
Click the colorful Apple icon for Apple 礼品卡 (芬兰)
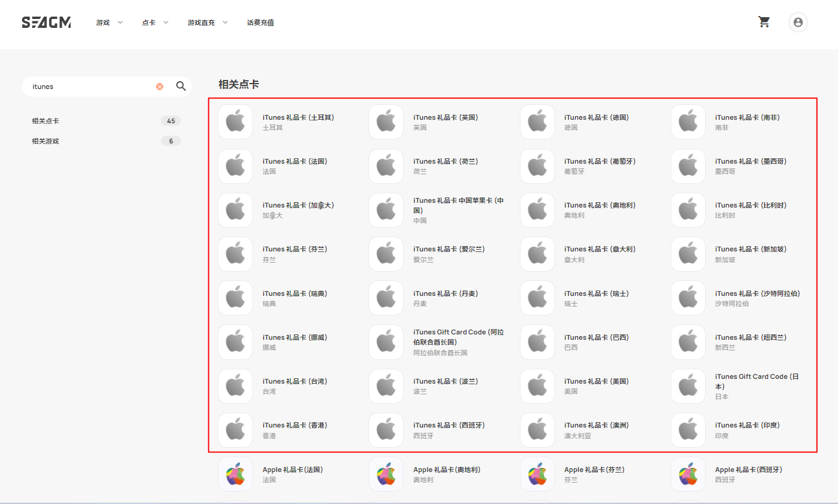(x=538, y=474)
